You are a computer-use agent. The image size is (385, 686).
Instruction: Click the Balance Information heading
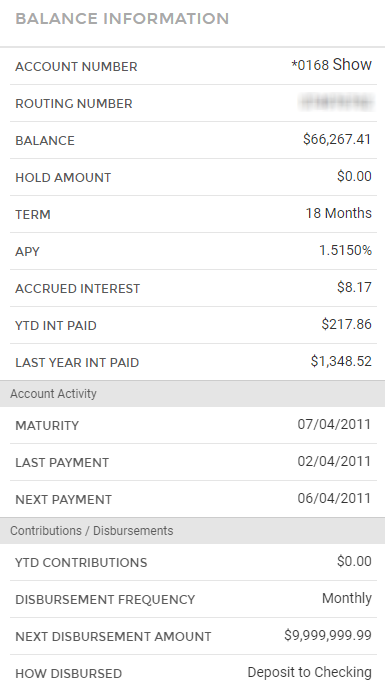click(x=122, y=19)
